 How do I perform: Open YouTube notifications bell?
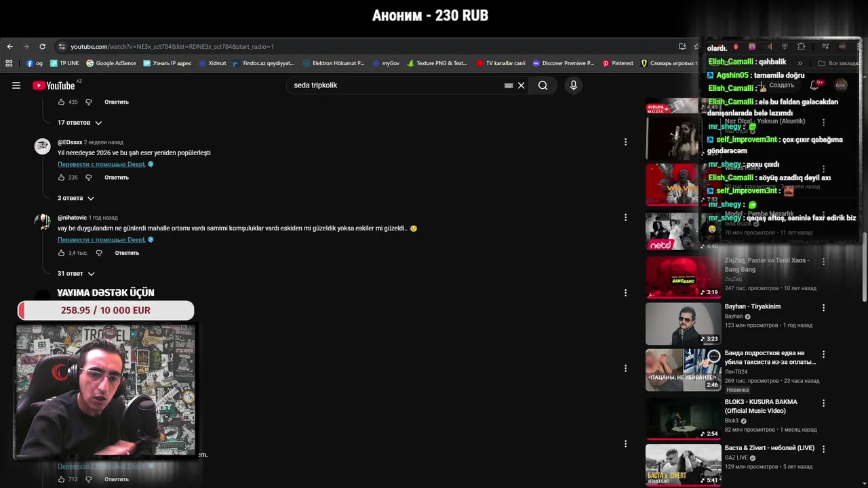pyautogui.click(x=815, y=85)
